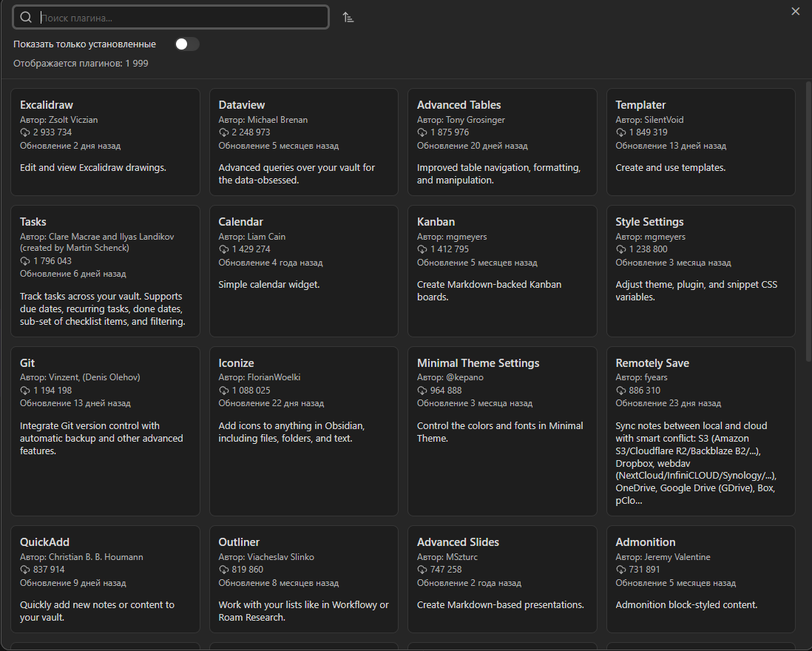The width and height of the screenshot is (812, 651).
Task: Click the author line 'Автор: fyears'
Action: pyautogui.click(x=641, y=377)
